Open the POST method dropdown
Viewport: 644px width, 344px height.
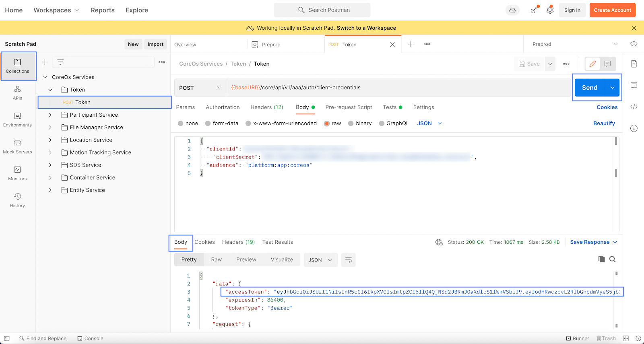click(x=200, y=88)
